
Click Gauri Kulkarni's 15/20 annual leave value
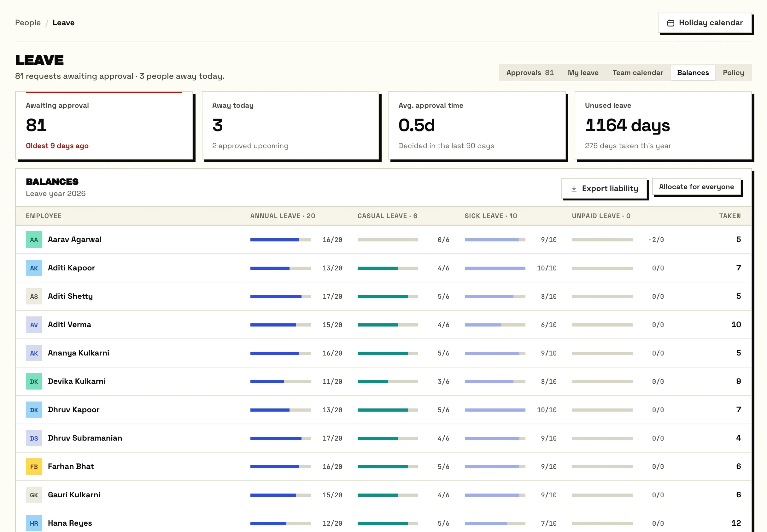[x=332, y=495]
